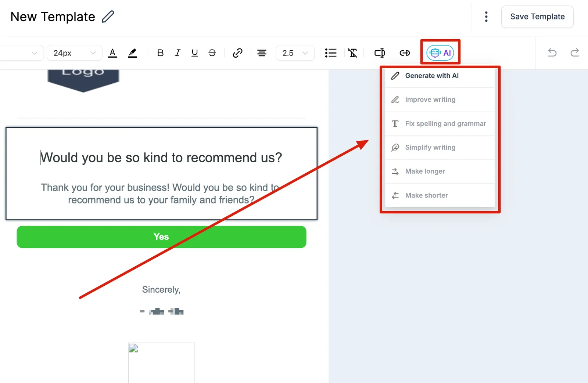The width and height of the screenshot is (588, 383).
Task: Click the heading 'Would you be so kind to recommend us?'
Action: pyautogui.click(x=161, y=158)
